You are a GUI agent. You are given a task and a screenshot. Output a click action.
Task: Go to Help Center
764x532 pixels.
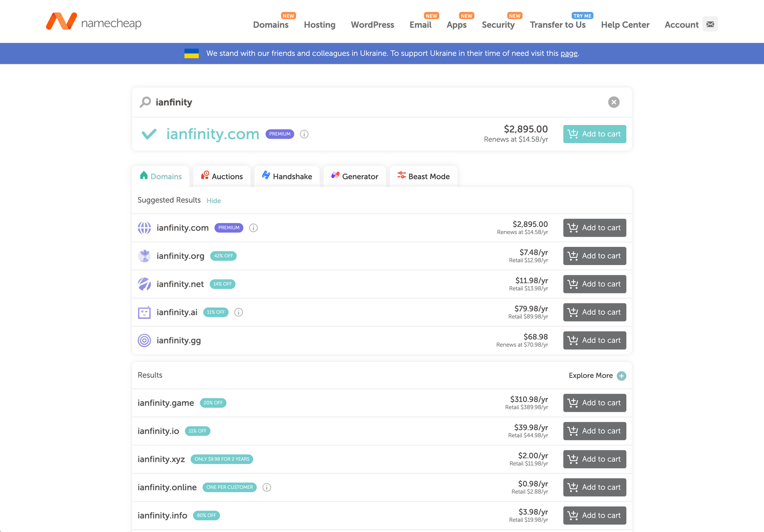pyautogui.click(x=625, y=25)
